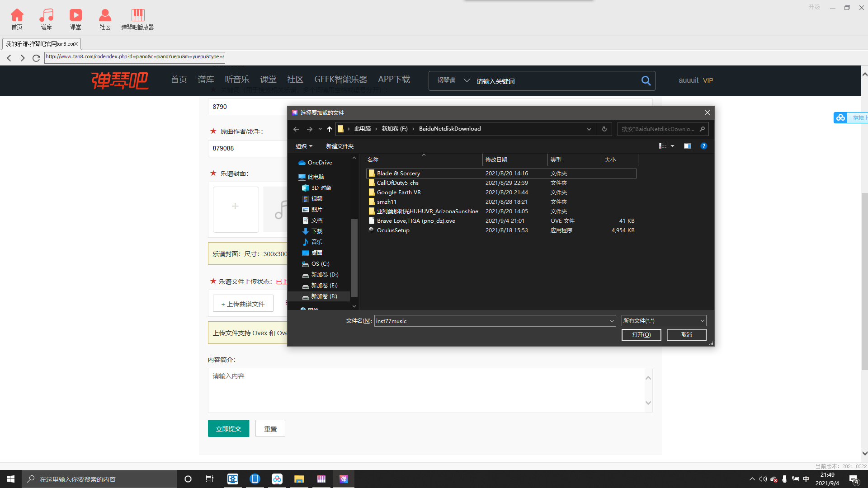This screenshot has height=488, width=868.
Task: Click the 重置 reset button
Action: point(270,428)
